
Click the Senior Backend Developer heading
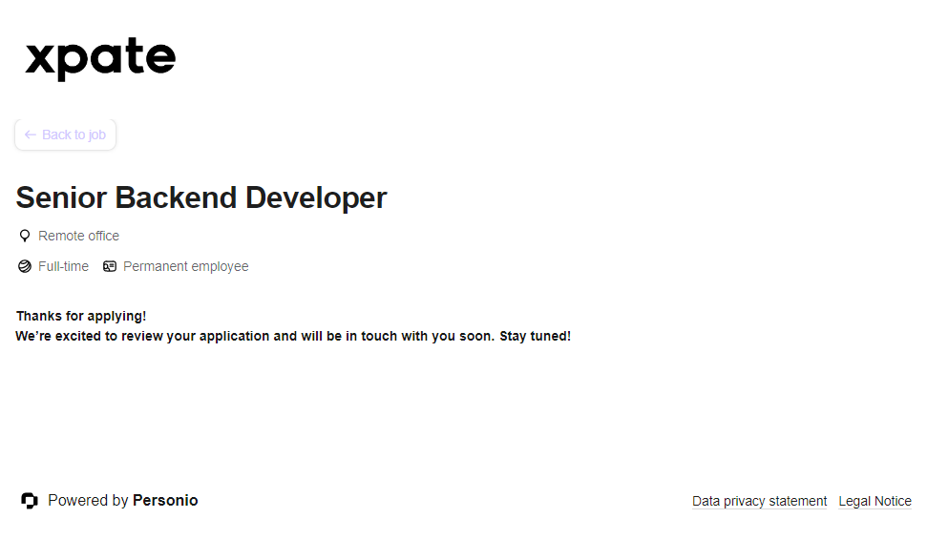[x=201, y=197]
